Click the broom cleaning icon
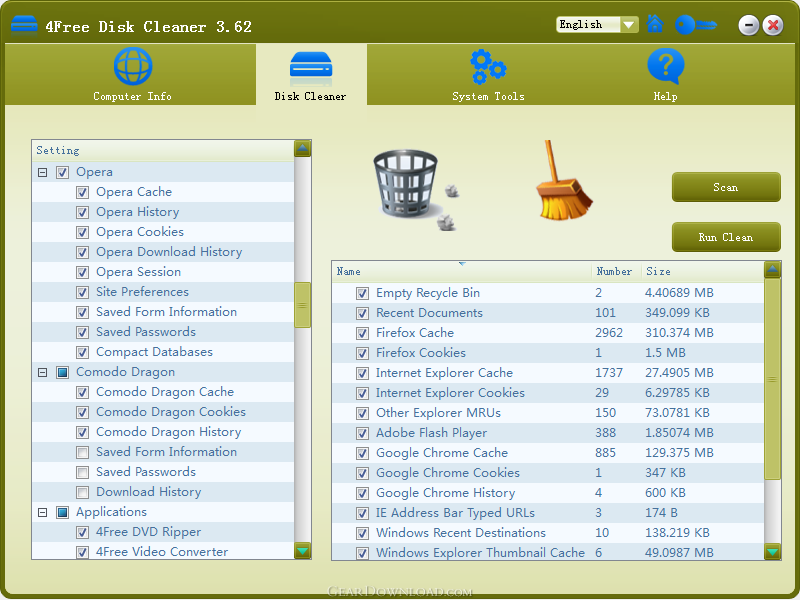Viewport: 800px width, 600px height. point(562,180)
